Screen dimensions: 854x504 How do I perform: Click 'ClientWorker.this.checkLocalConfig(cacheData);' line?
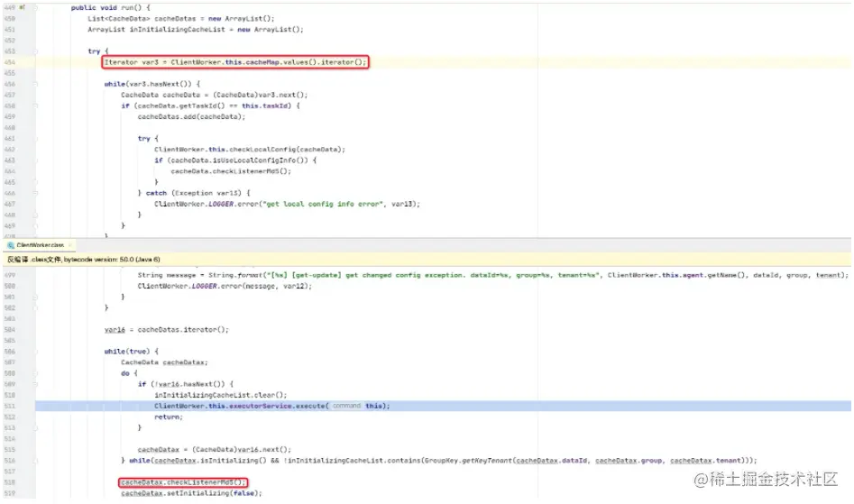click(250, 149)
